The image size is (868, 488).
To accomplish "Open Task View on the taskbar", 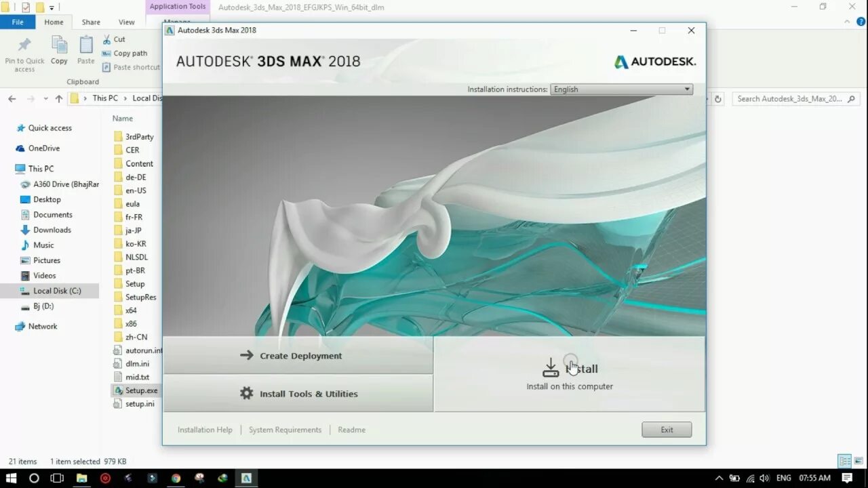I will pyautogui.click(x=57, y=478).
